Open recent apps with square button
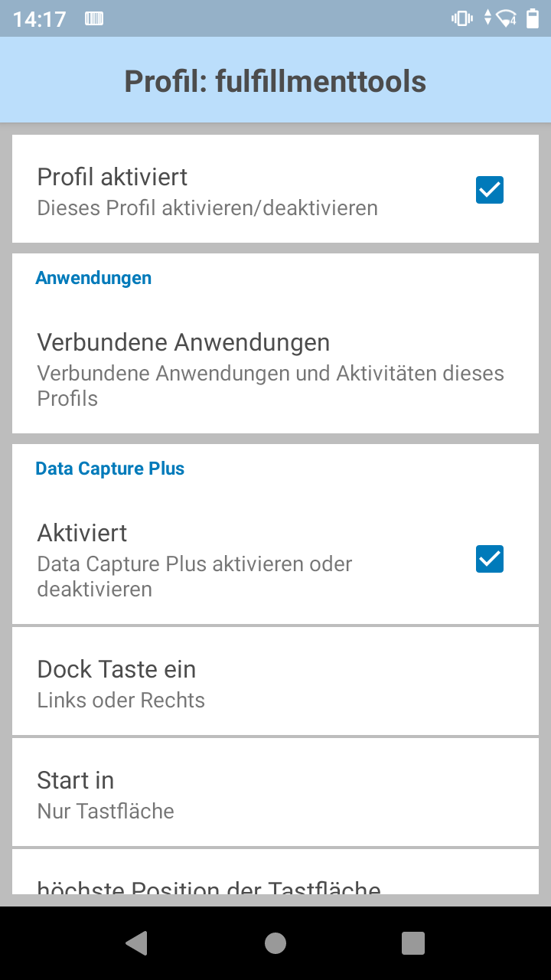This screenshot has height=980, width=551. click(x=413, y=943)
